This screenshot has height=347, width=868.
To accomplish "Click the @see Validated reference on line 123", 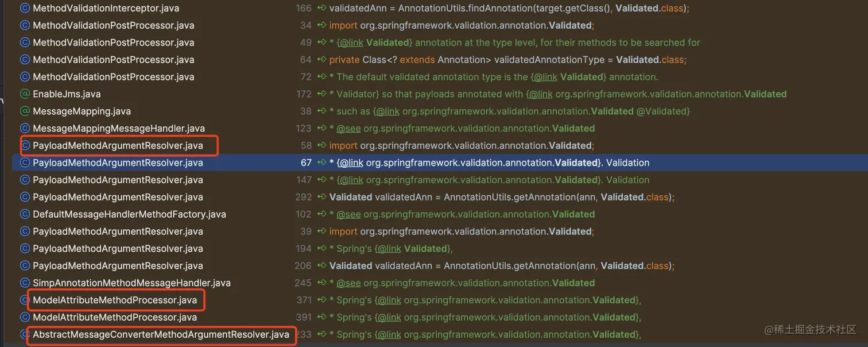I will [349, 128].
